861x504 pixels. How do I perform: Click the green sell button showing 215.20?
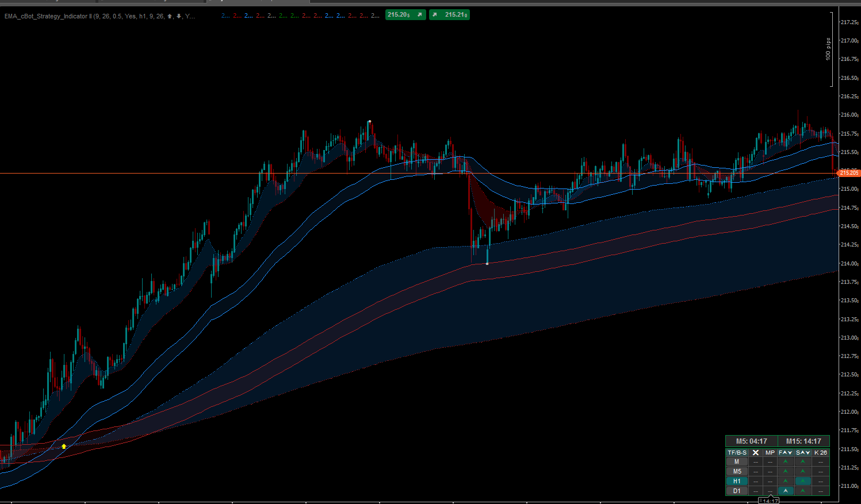[x=405, y=15]
